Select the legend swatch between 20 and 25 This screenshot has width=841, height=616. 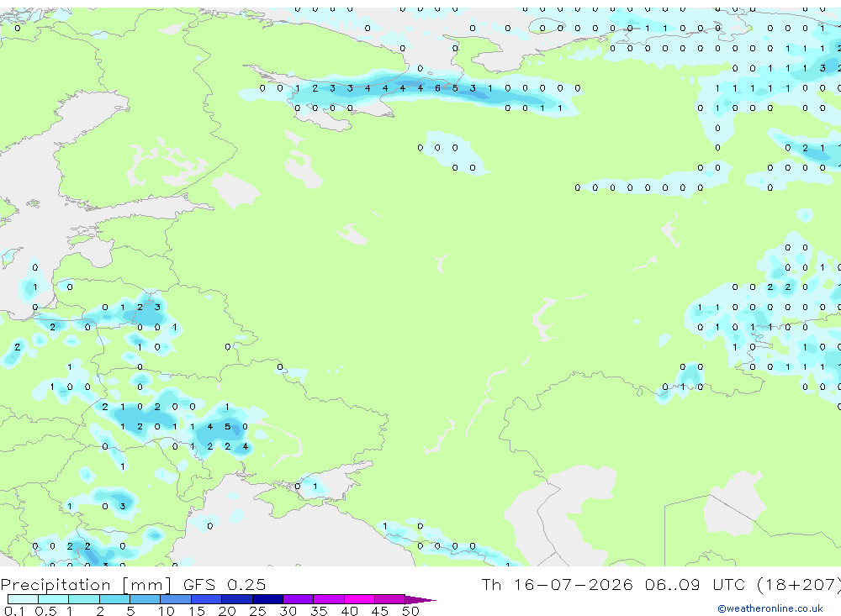click(x=236, y=599)
